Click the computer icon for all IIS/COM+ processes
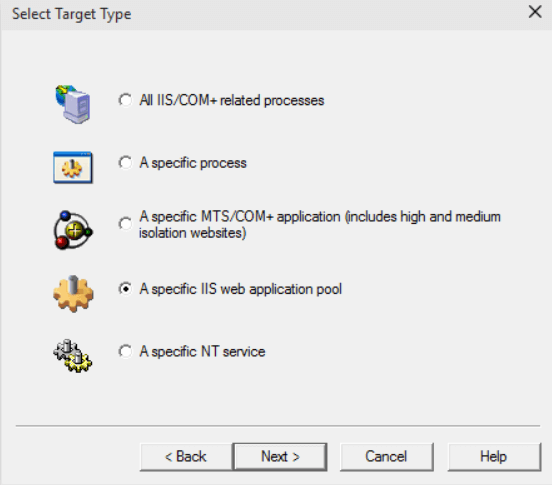The image size is (552, 485). pos(73,104)
